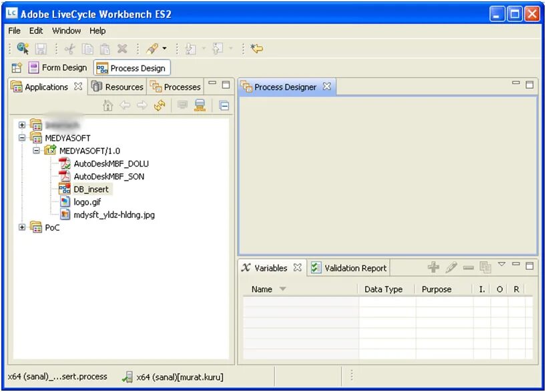Click the rocket launch toolbar icon
The height and width of the screenshot is (392, 546).
click(x=152, y=49)
